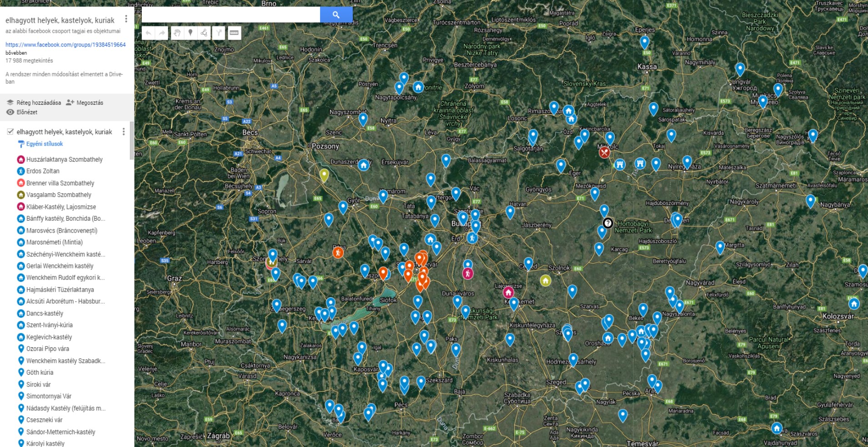Select the add marker pin tool
Image resolution: width=868 pixels, height=447 pixels.
191,33
